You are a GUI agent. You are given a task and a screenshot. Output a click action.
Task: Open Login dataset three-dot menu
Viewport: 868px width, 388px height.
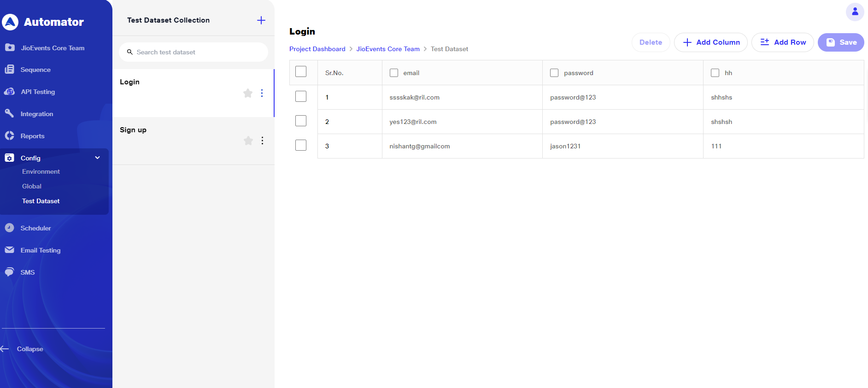click(x=262, y=93)
